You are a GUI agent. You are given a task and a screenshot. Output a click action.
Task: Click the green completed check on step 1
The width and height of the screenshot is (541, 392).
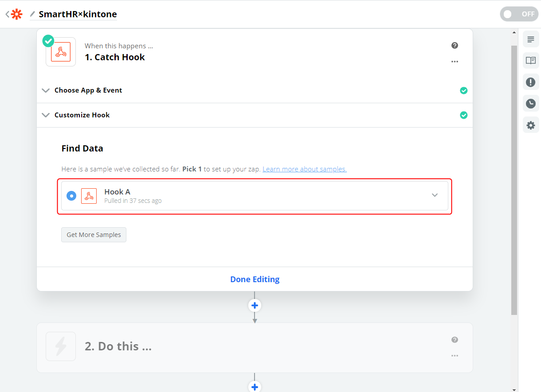pos(48,41)
